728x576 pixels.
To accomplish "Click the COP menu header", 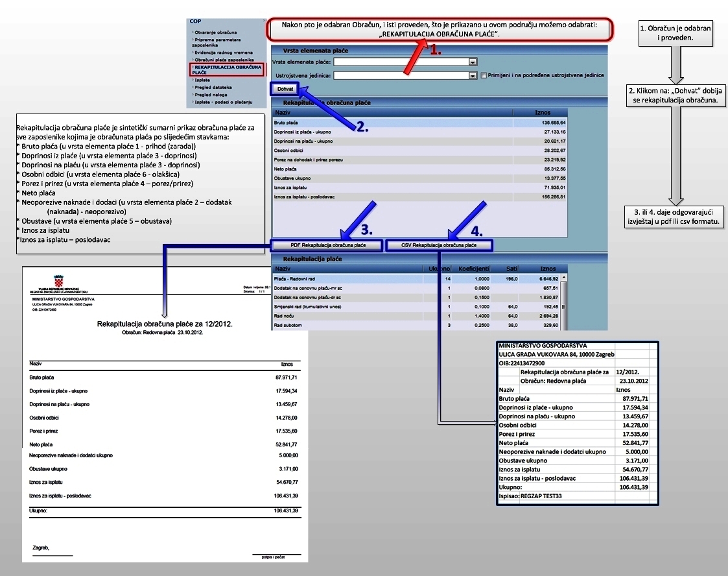I will (196, 21).
